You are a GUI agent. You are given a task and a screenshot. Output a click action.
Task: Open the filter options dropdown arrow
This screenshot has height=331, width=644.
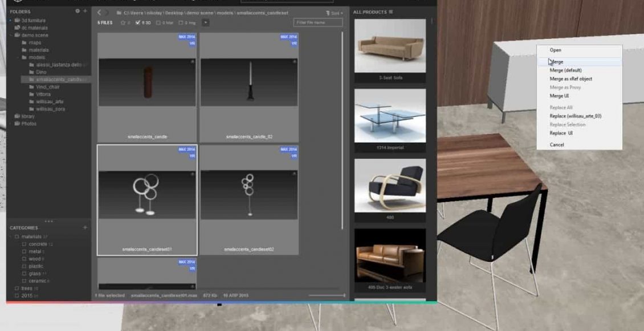(206, 23)
